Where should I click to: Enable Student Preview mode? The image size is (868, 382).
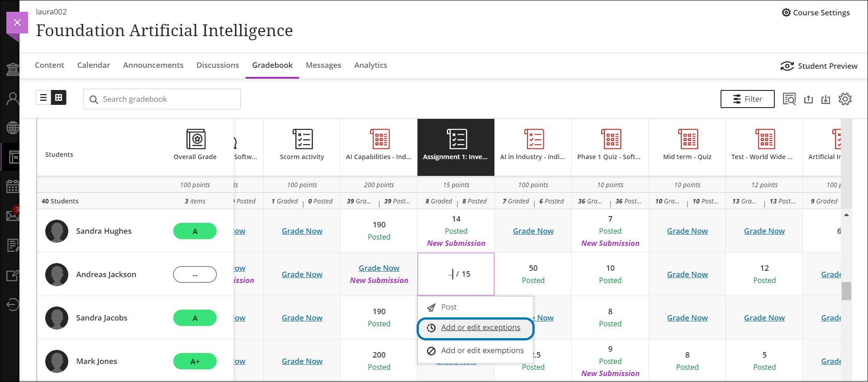pos(819,66)
